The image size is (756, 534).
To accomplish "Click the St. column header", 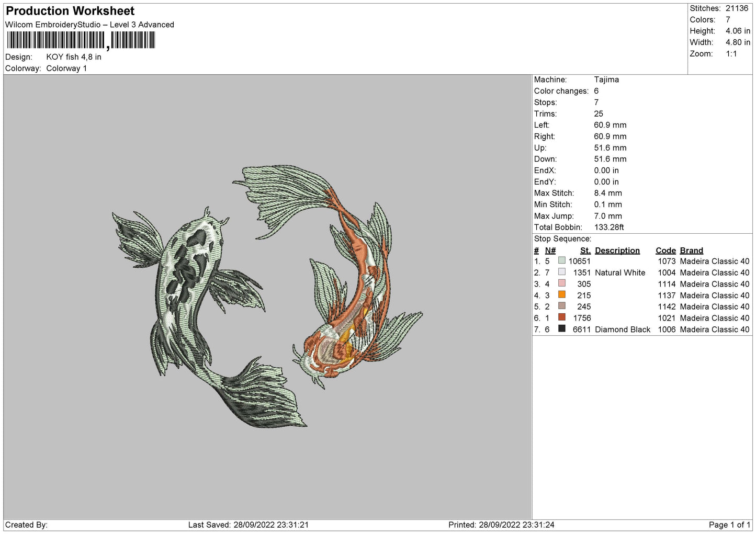I will click(x=585, y=251).
